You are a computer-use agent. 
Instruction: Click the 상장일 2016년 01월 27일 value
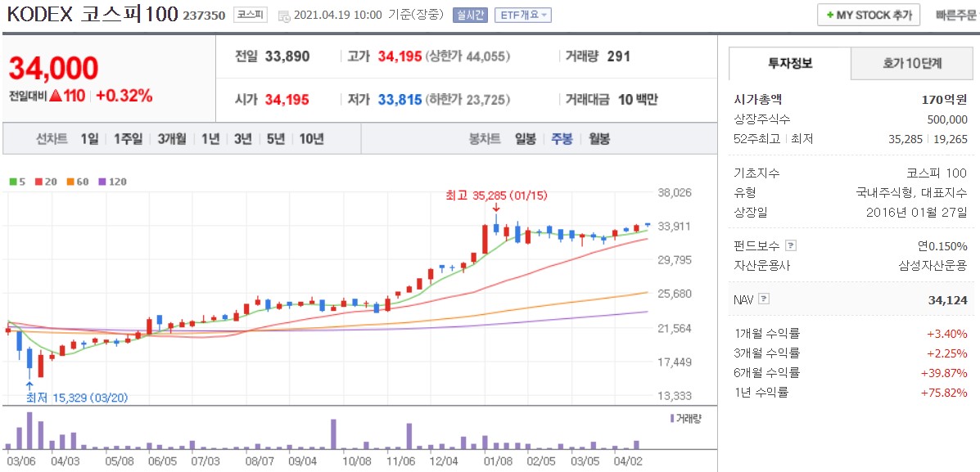point(917,212)
